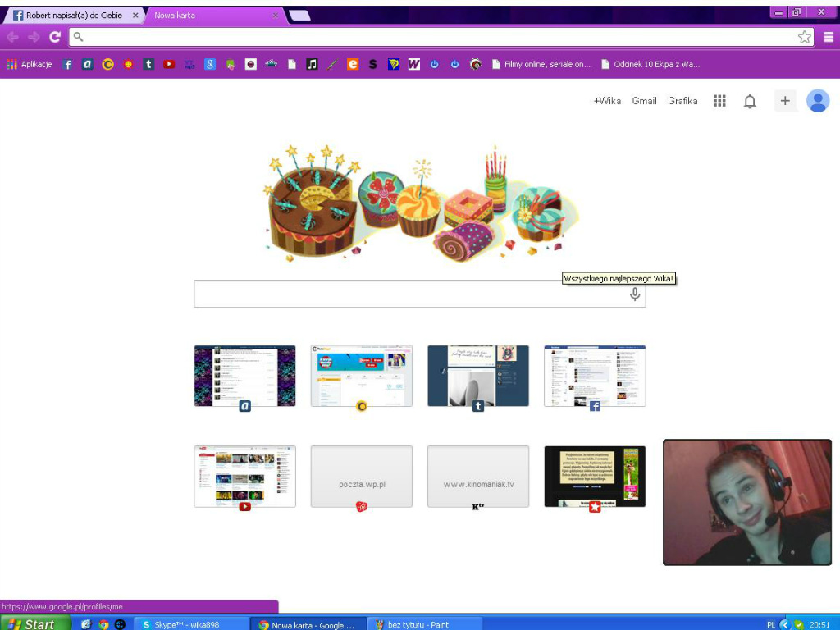Open the orange 'e' bookmark icon
840x630 pixels.
(353, 64)
